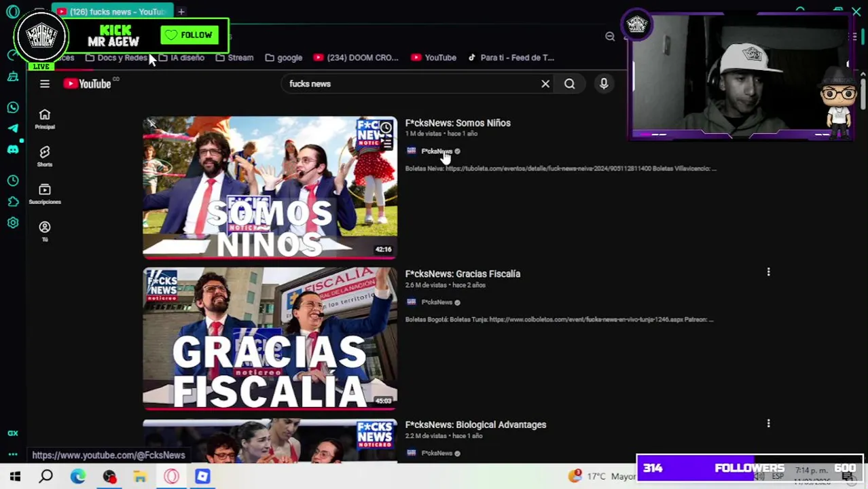This screenshot has width=868, height=489.
Task: Click the Somos Niños video thumbnail
Action: click(x=270, y=187)
